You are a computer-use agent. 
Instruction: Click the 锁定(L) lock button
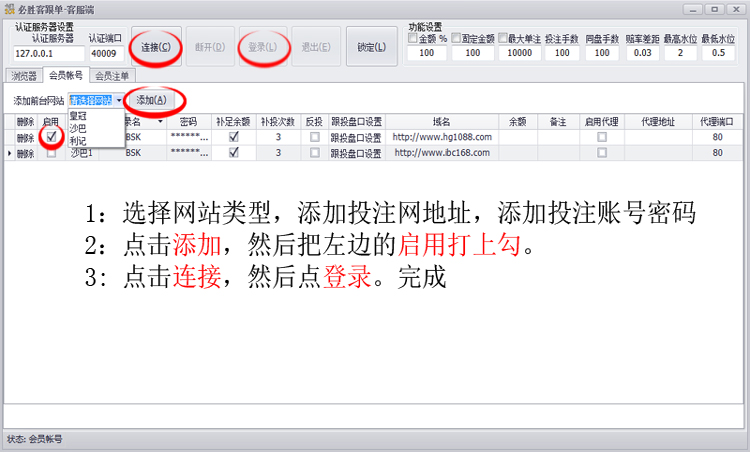[372, 47]
